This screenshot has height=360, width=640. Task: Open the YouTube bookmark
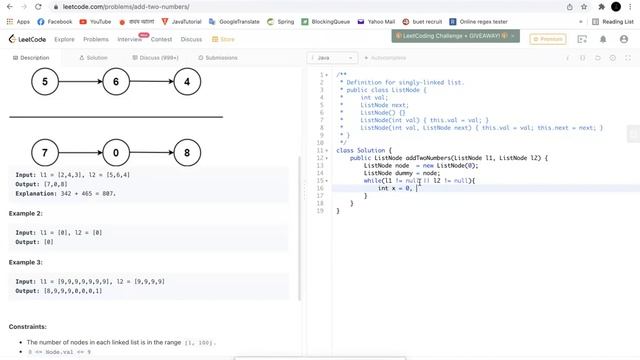point(96,22)
